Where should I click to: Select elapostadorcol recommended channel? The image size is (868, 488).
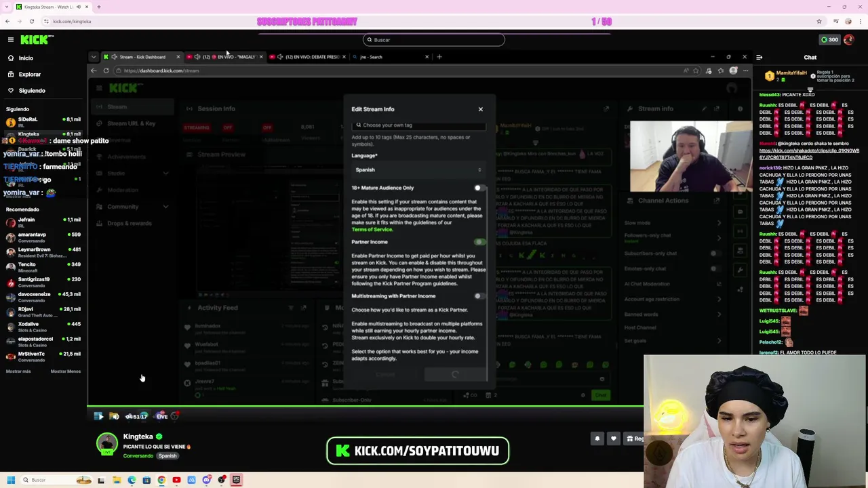click(x=43, y=342)
